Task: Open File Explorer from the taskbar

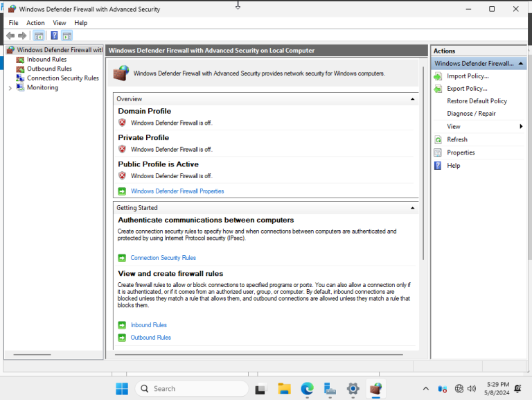Action: point(284,389)
